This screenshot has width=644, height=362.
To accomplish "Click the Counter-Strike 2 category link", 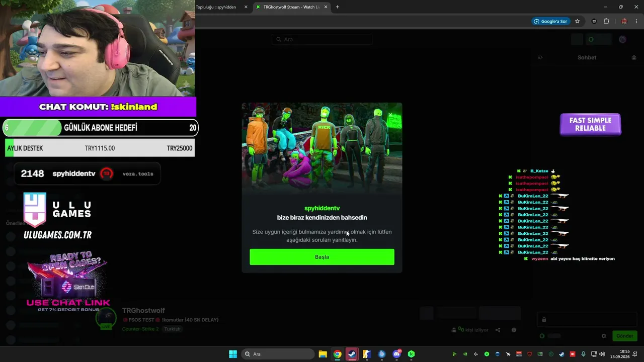I will (140, 329).
